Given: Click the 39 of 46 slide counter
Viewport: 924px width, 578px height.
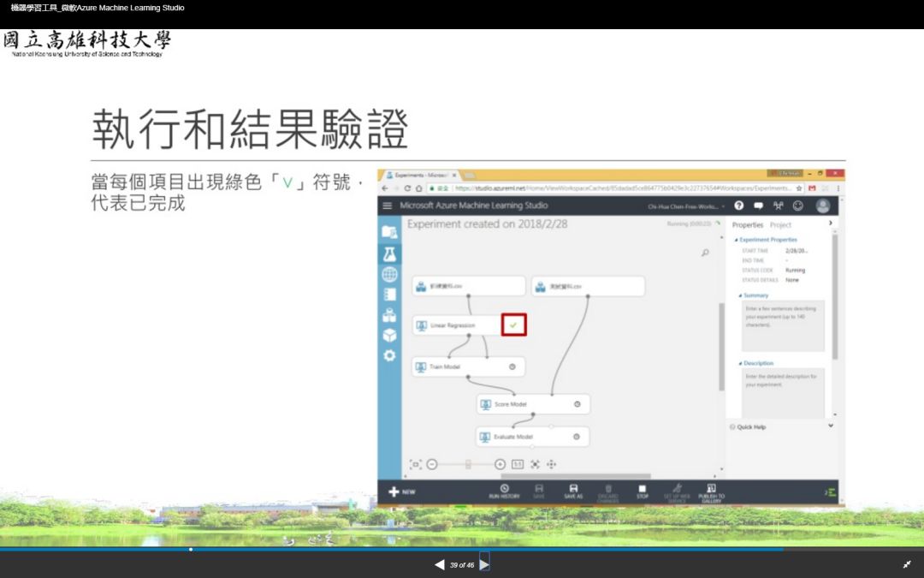Looking at the screenshot, I should [x=462, y=565].
